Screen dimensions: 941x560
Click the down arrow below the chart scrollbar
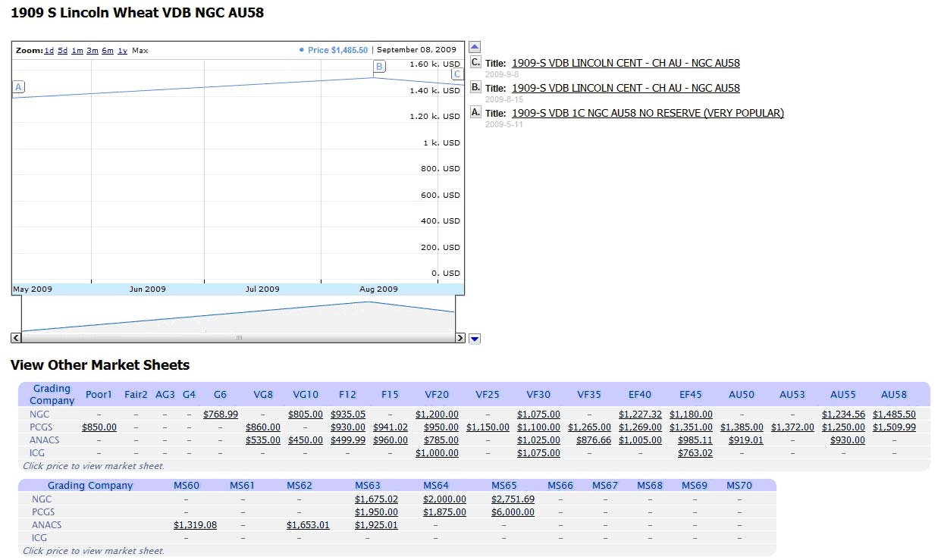pyautogui.click(x=474, y=339)
